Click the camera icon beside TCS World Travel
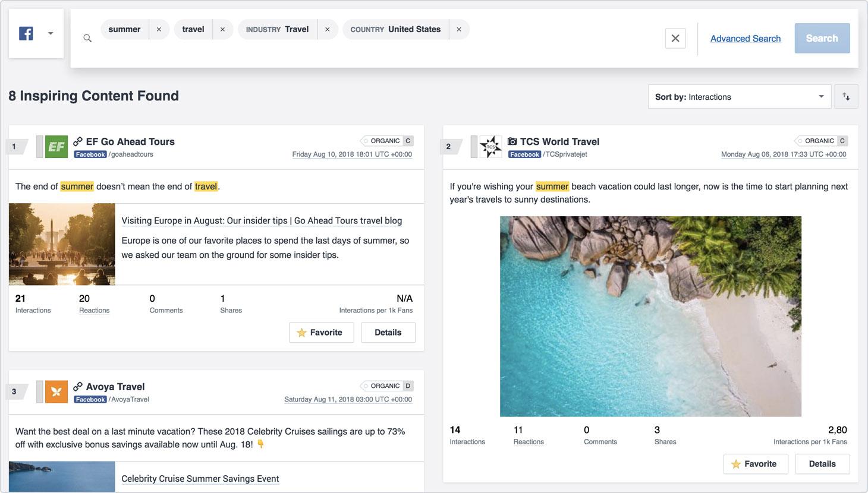This screenshot has height=493, width=868. (512, 141)
